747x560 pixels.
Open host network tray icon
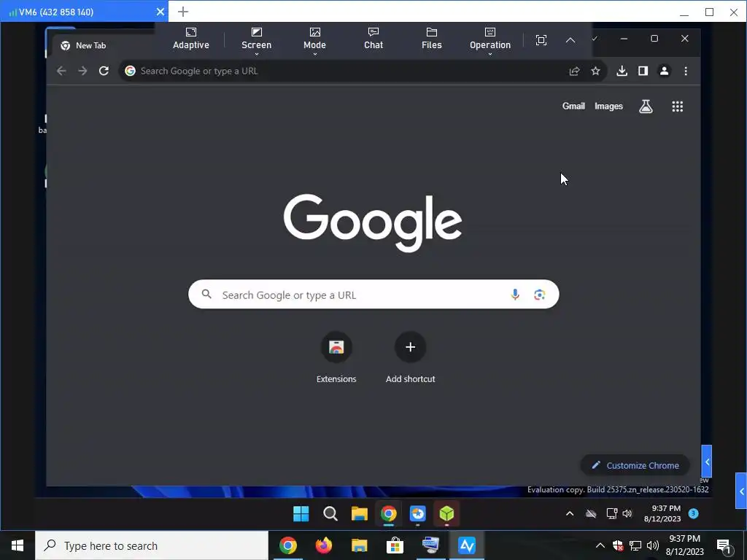[x=635, y=545]
